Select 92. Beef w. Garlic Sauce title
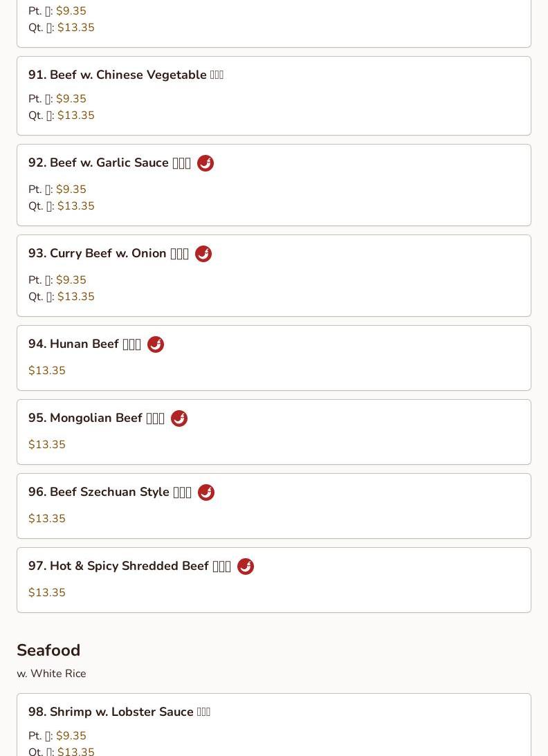 (109, 163)
